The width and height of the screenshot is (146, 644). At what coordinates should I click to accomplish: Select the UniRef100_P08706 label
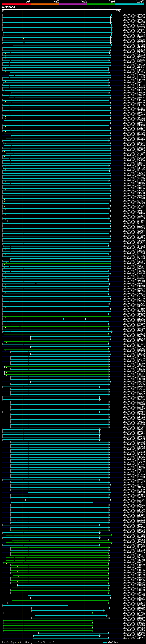[134, 274]
